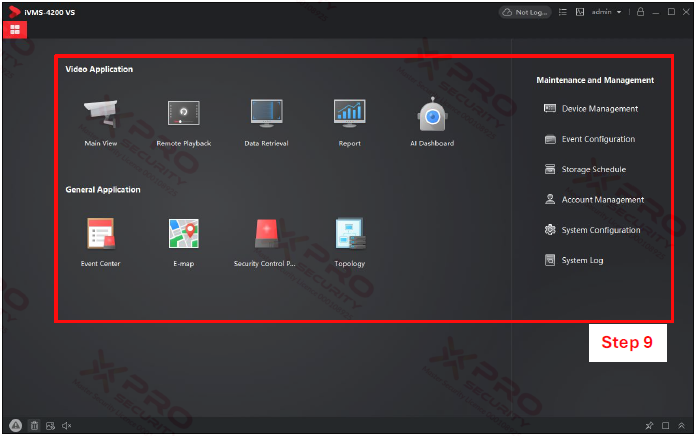Close the iVMS-4200 window
Image resolution: width=696 pixels, height=436 pixels.
tap(686, 12)
